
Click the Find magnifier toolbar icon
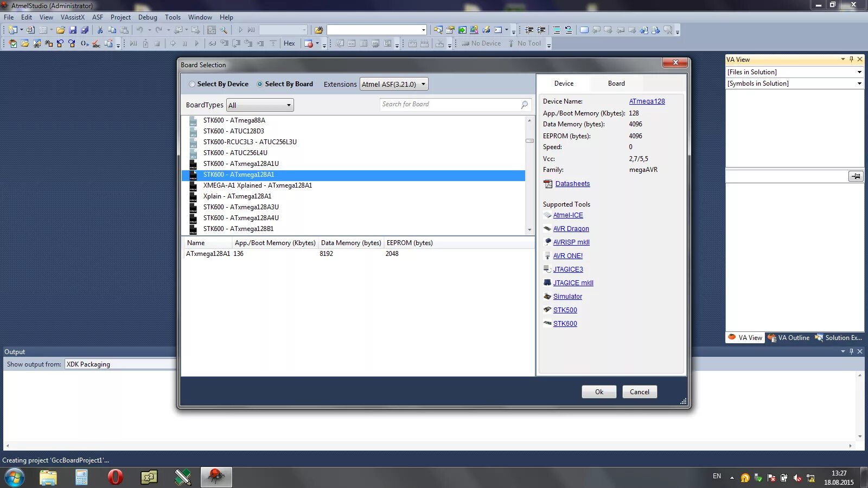coord(224,30)
